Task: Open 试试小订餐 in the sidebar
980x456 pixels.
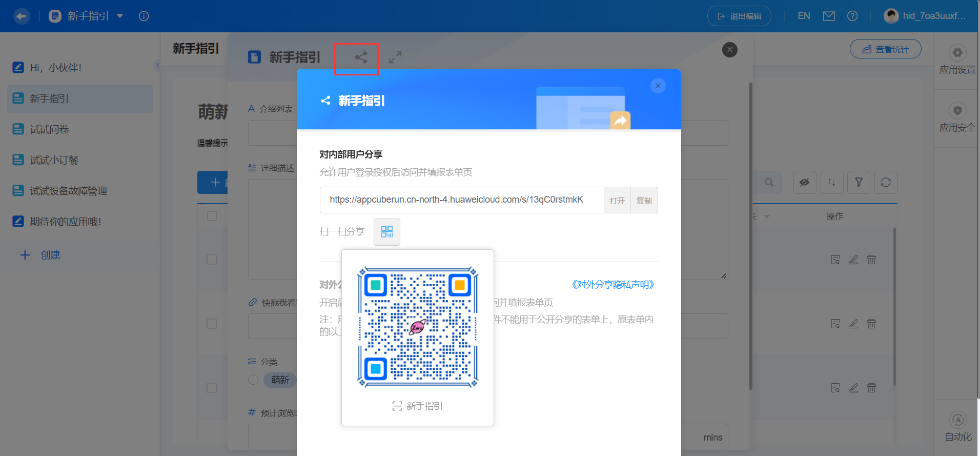Action: [80, 160]
